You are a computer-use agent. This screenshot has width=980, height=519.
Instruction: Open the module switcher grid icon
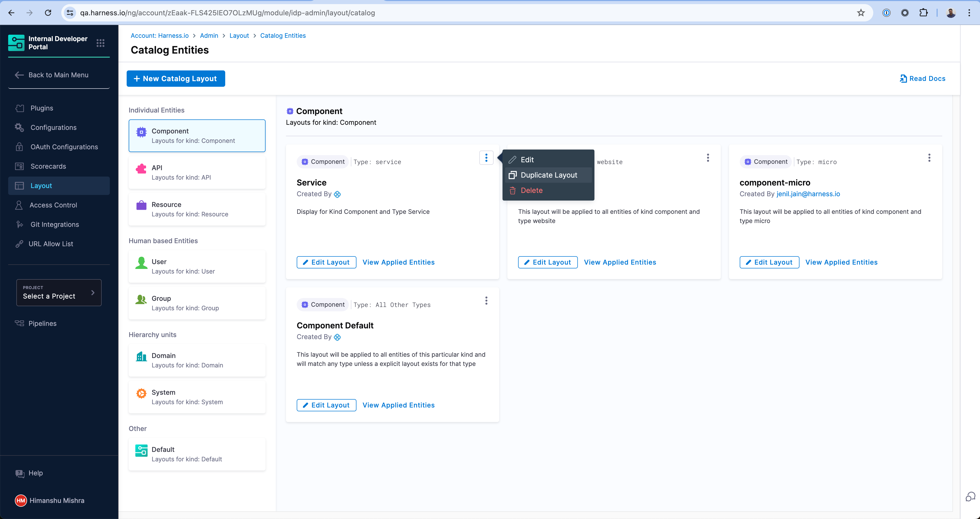point(100,43)
